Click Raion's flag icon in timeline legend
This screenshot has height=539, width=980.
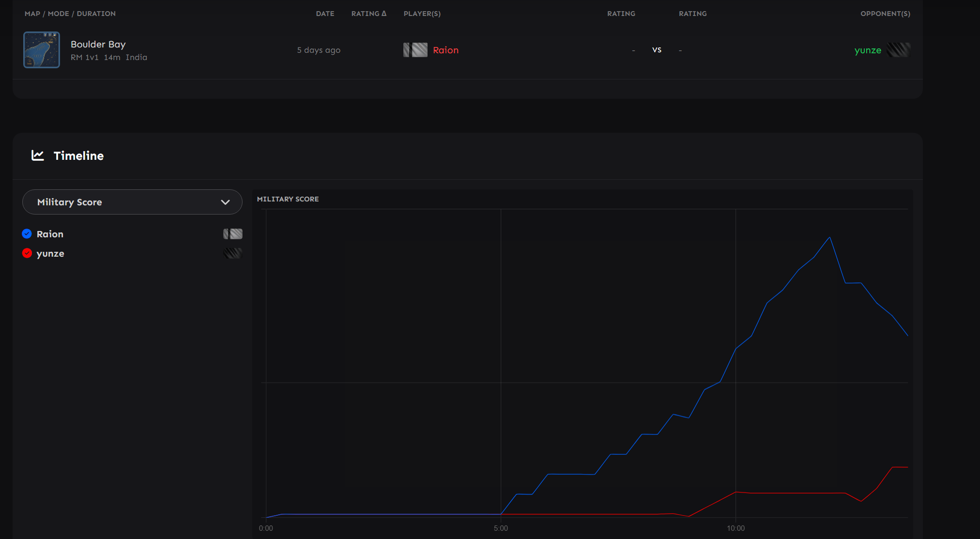(x=232, y=234)
